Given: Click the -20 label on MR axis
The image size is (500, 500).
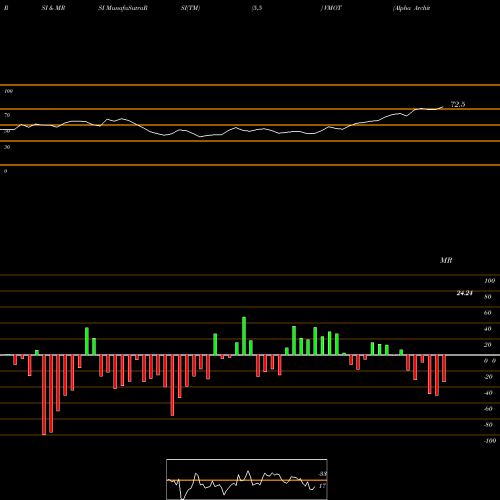Looking at the screenshot, I should [x=488, y=377].
